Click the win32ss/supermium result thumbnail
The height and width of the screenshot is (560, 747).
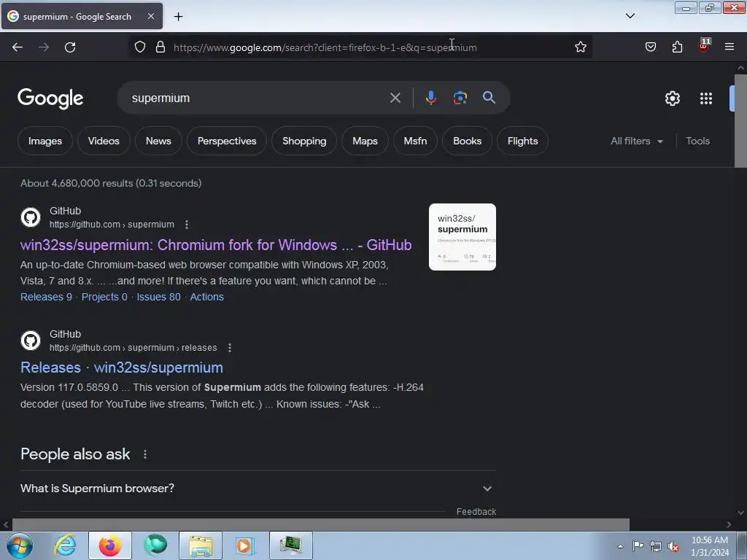(x=462, y=237)
